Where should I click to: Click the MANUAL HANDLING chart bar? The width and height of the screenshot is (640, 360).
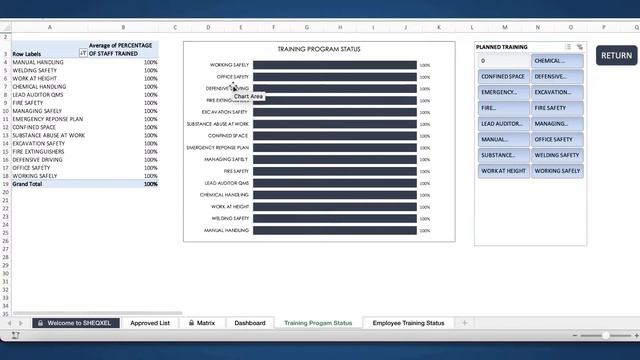335,231
